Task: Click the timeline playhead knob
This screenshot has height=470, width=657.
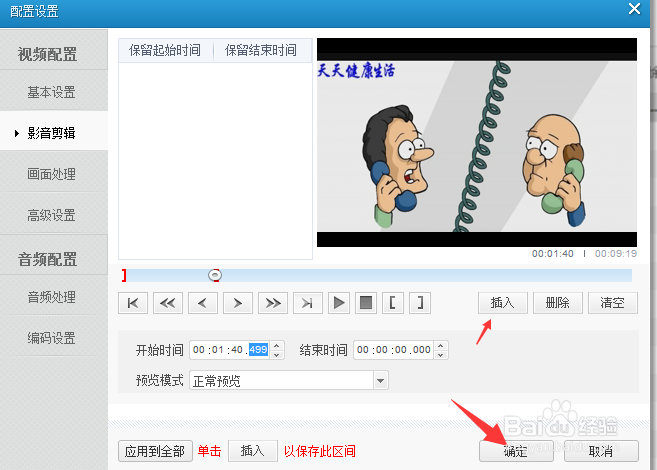Action: coord(215,275)
